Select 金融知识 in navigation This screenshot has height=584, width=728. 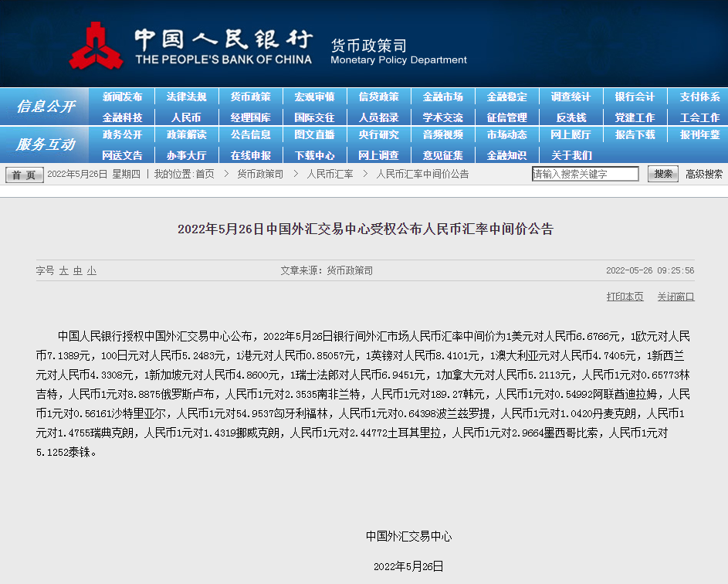tap(506, 155)
